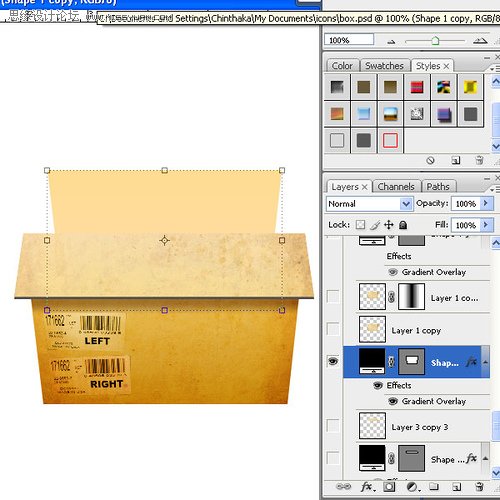Apply the red outline style swatch
This screenshot has height=500, width=500.
(x=390, y=140)
